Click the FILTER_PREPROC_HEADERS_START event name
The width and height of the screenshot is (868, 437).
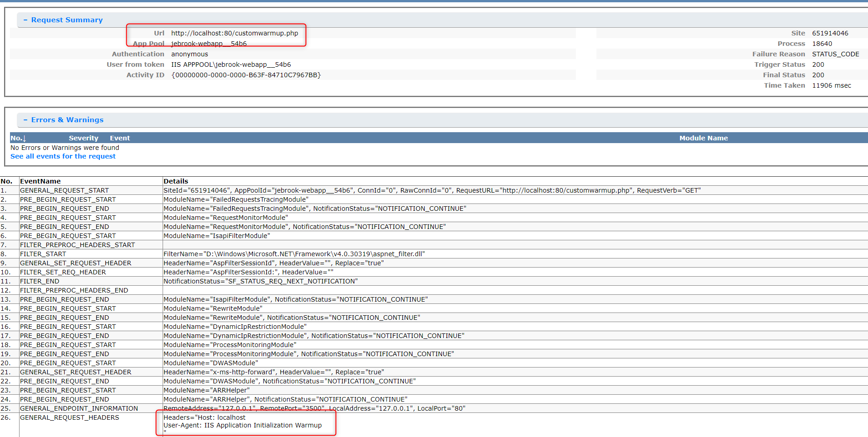(x=77, y=245)
